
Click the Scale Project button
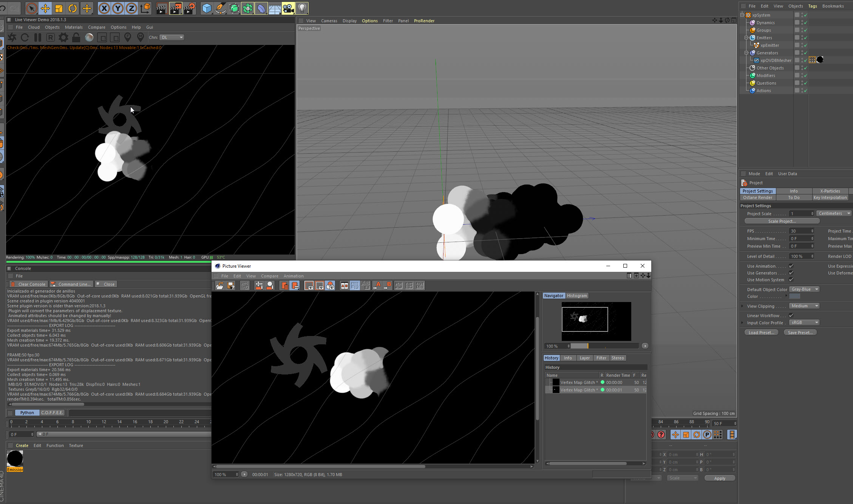(x=782, y=221)
